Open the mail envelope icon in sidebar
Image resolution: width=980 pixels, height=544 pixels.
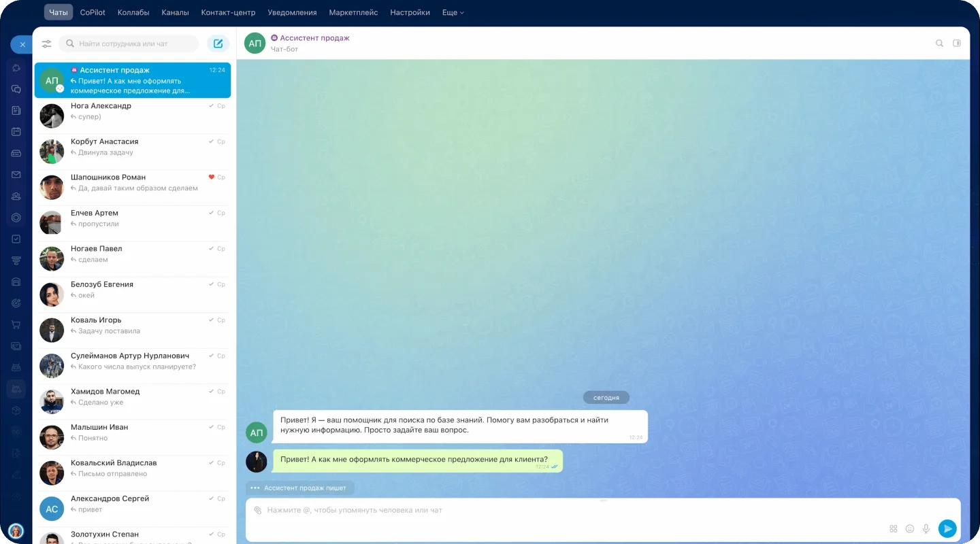click(x=16, y=175)
